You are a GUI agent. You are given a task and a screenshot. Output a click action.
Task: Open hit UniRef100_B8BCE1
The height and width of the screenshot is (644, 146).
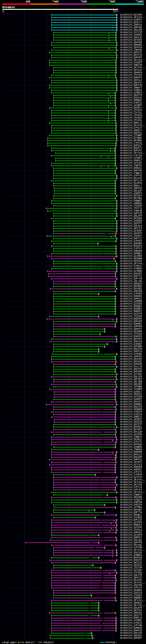coord(131,525)
